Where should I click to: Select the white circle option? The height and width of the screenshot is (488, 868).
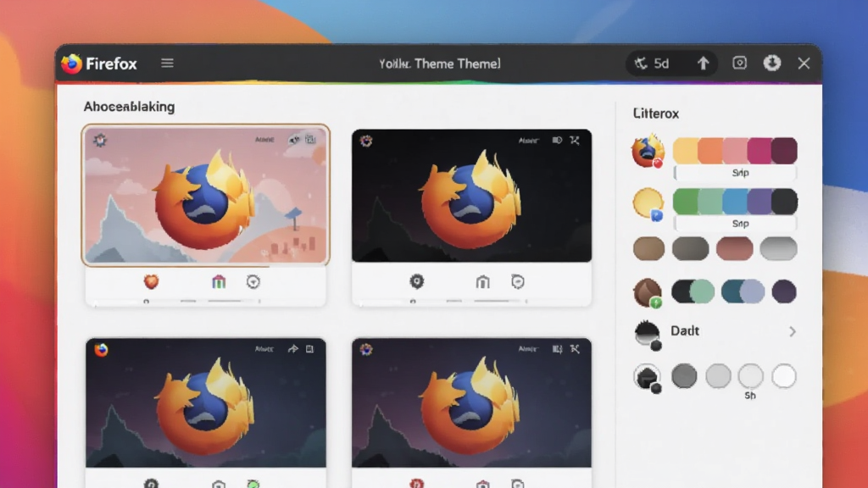pyautogui.click(x=784, y=377)
